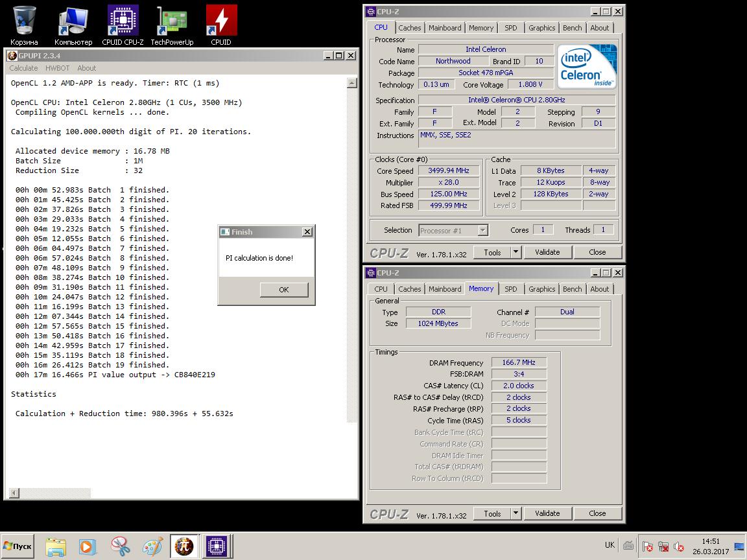Switch to Graphics tab in upper CPU-Z

541,28
